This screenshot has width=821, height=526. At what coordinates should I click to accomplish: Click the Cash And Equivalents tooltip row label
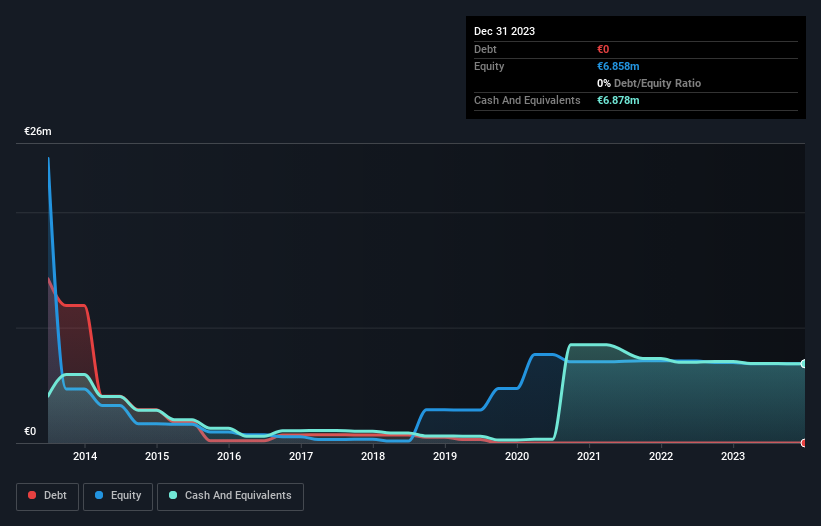(527, 100)
